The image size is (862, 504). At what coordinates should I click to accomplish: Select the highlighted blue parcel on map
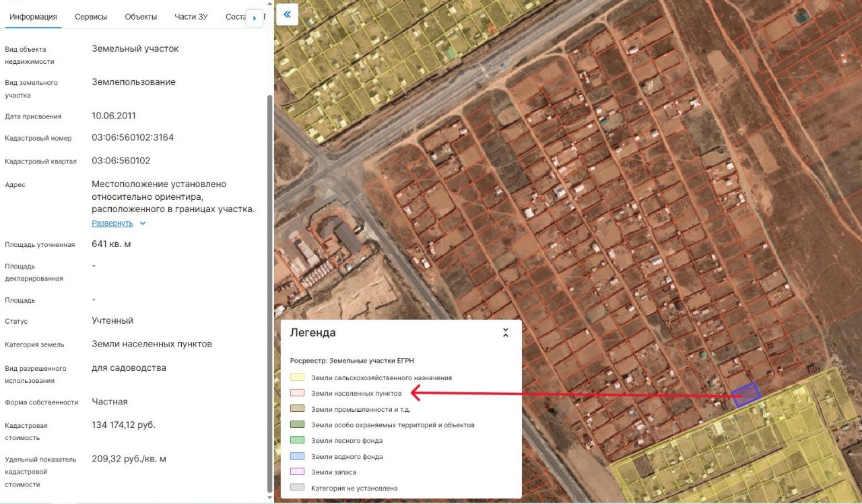(746, 394)
